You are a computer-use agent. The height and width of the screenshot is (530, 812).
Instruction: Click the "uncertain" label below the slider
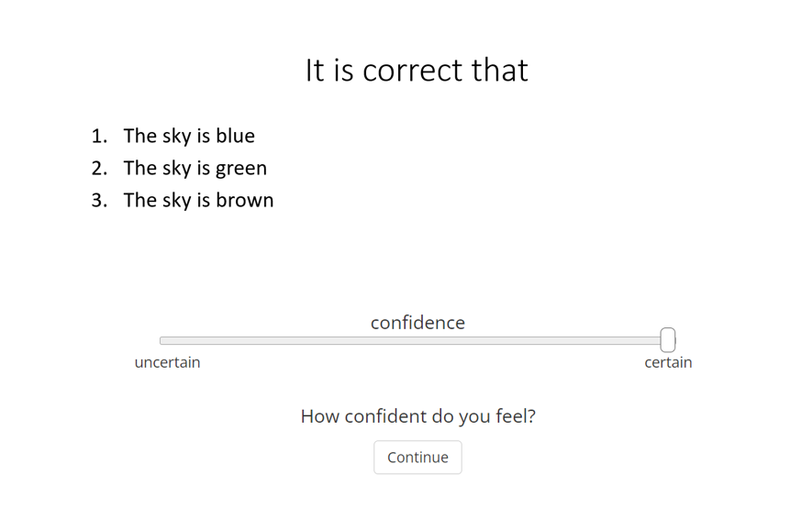[167, 362]
